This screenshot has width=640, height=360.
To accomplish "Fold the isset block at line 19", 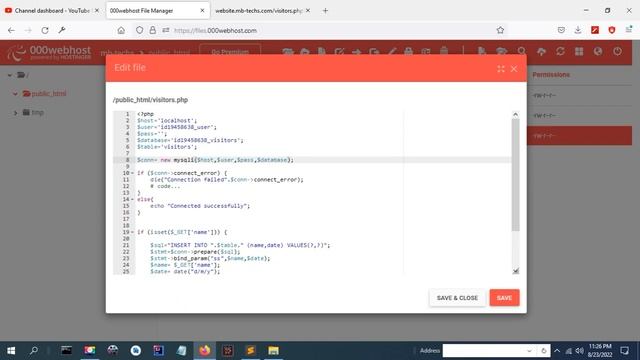I will [132, 232].
